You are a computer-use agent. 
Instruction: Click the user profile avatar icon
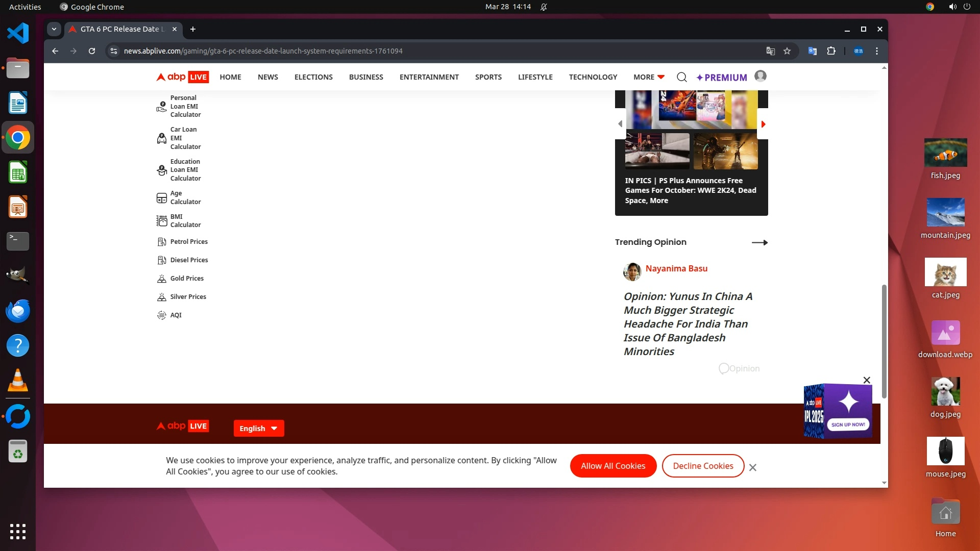pyautogui.click(x=760, y=76)
